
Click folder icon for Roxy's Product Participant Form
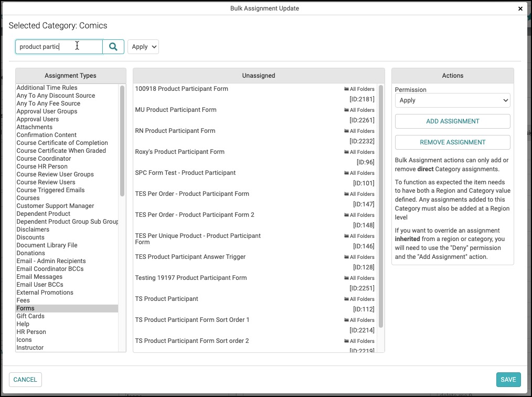pos(346,152)
